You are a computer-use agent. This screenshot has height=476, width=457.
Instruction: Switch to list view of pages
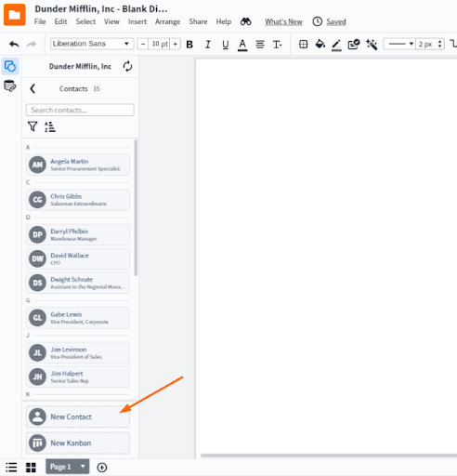click(11, 468)
